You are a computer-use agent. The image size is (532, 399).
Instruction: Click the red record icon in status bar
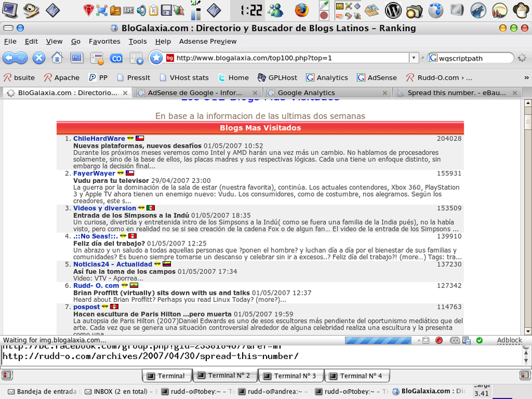439,340
